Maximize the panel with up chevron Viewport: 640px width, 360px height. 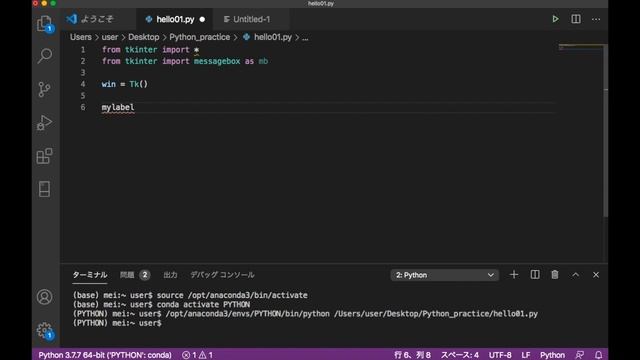576,275
